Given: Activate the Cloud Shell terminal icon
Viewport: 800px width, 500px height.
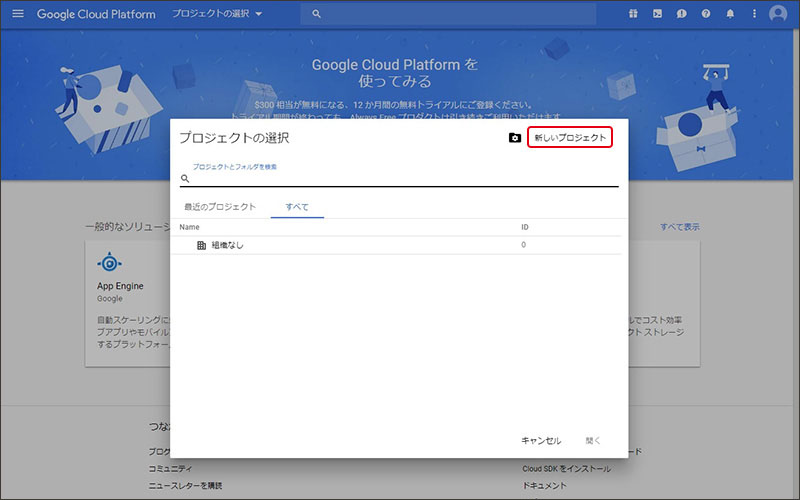Looking at the screenshot, I should (x=657, y=14).
